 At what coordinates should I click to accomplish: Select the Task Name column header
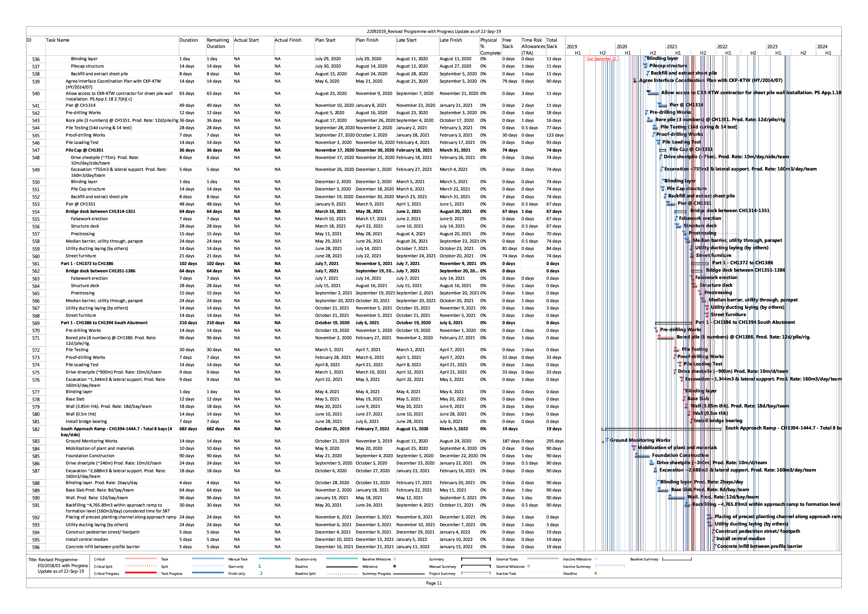pos(57,40)
